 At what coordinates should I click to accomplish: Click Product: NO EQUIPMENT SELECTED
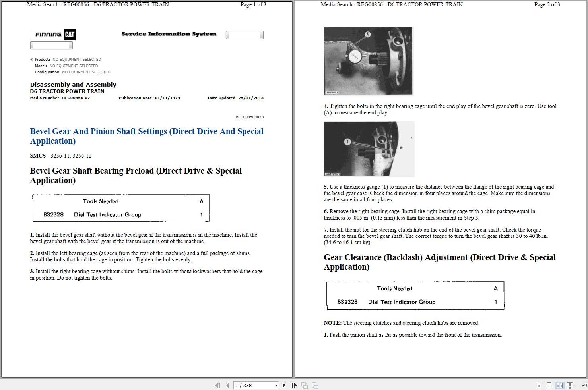(68, 60)
